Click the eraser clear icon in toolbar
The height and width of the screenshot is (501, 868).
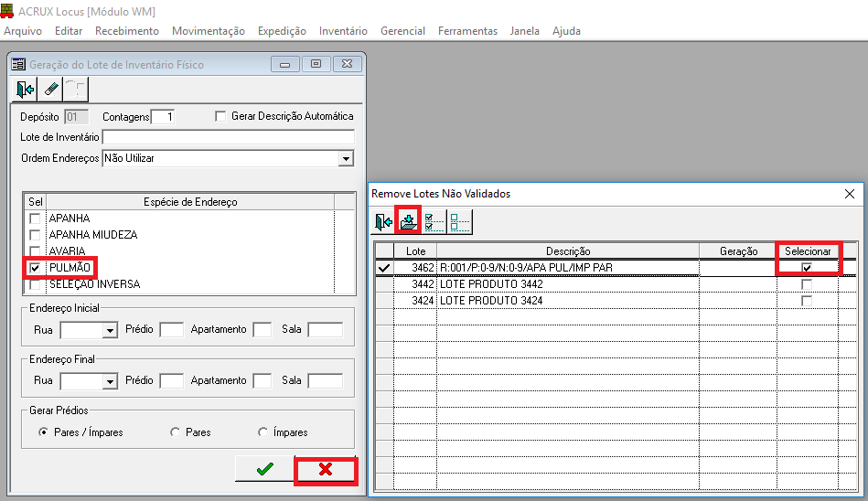click(x=50, y=89)
